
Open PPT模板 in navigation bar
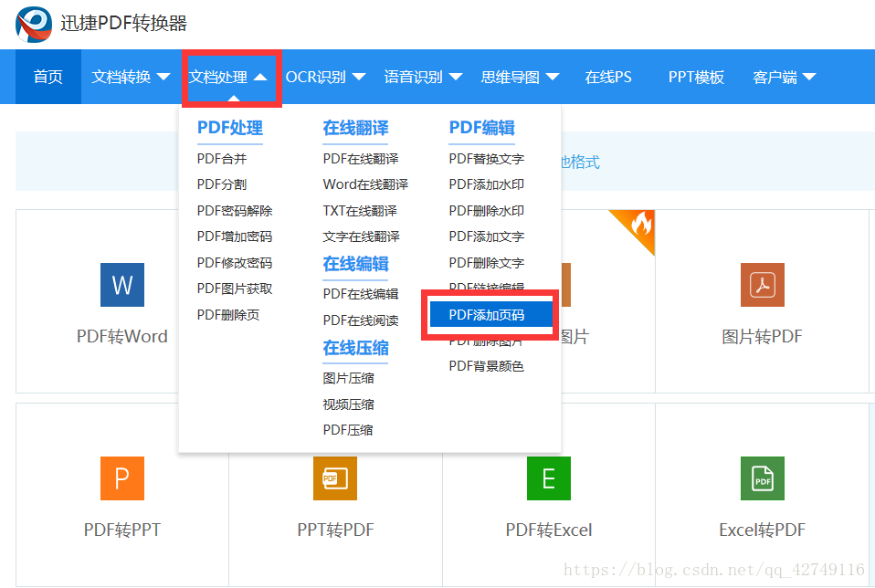coord(696,77)
